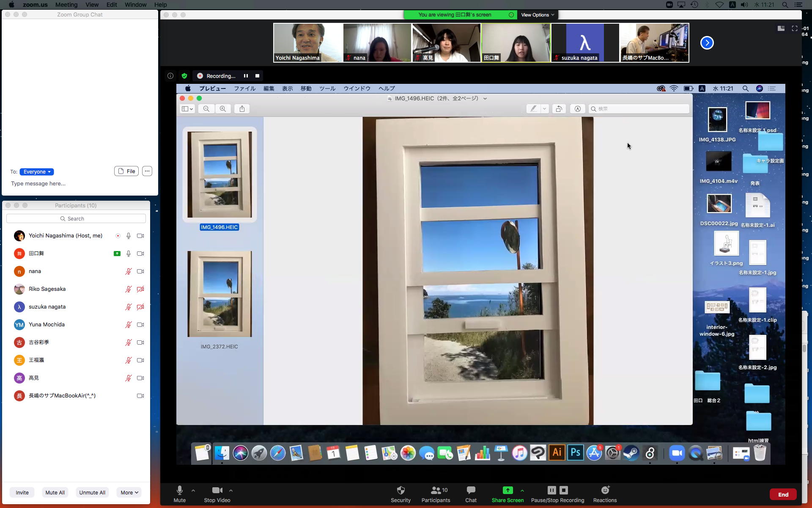The width and height of the screenshot is (812, 508).
Task: Open the Window menu in menu bar
Action: (x=135, y=5)
